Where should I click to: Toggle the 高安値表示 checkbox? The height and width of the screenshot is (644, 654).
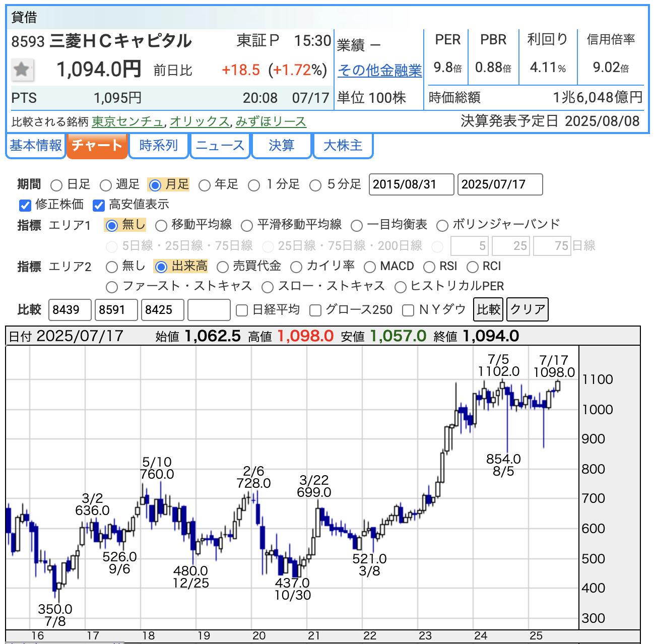point(98,205)
